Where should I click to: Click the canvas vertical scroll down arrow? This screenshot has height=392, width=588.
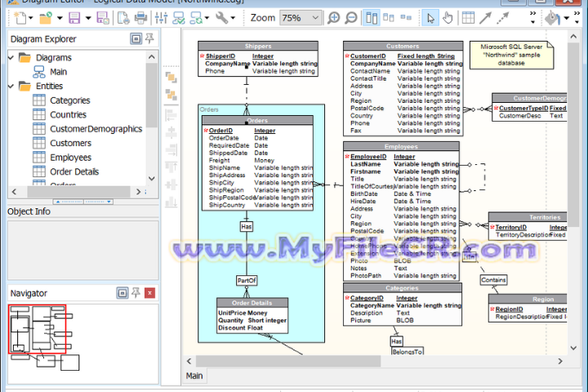[573, 348]
